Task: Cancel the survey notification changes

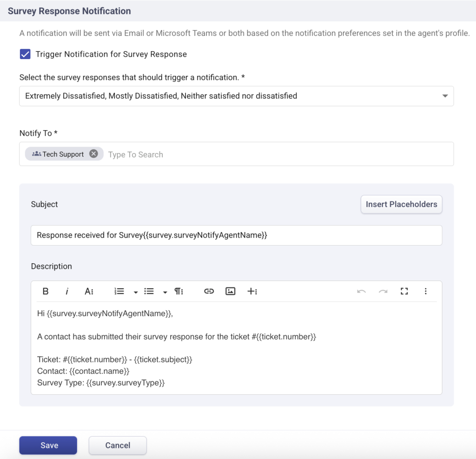Action: click(x=118, y=446)
